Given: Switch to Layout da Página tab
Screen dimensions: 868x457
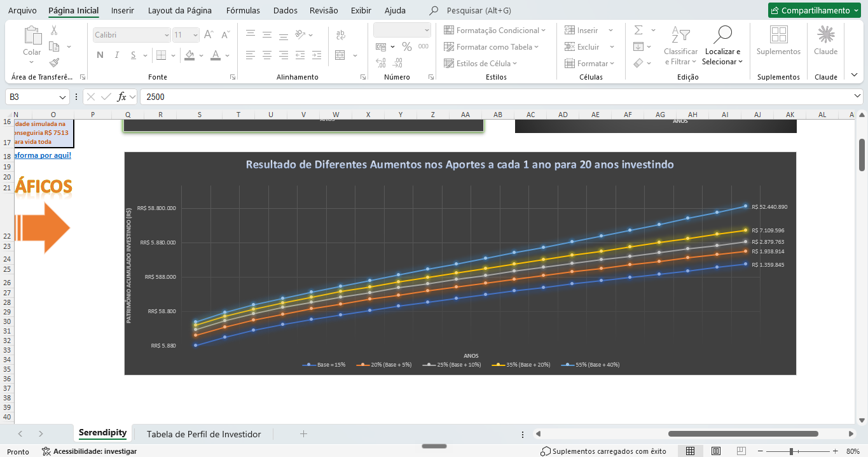Looking at the screenshot, I should pyautogui.click(x=180, y=10).
